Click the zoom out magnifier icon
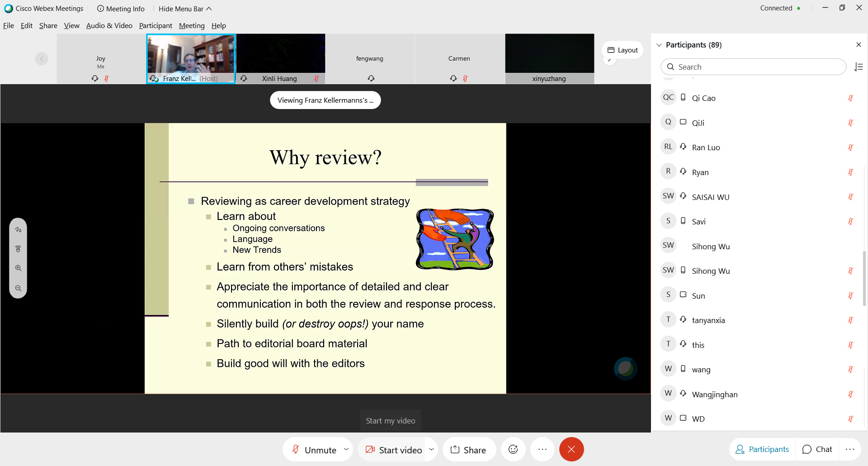Screen dimensions: 868x466 tap(18, 289)
